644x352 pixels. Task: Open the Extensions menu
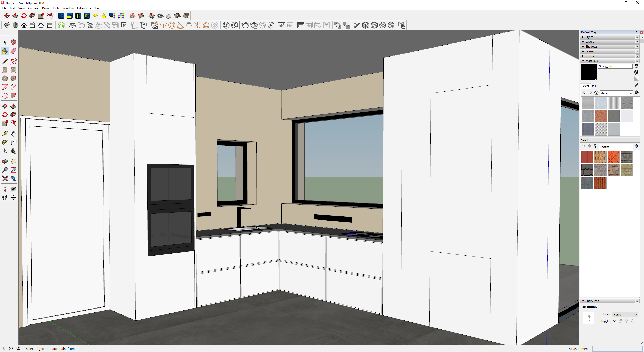[x=84, y=8]
